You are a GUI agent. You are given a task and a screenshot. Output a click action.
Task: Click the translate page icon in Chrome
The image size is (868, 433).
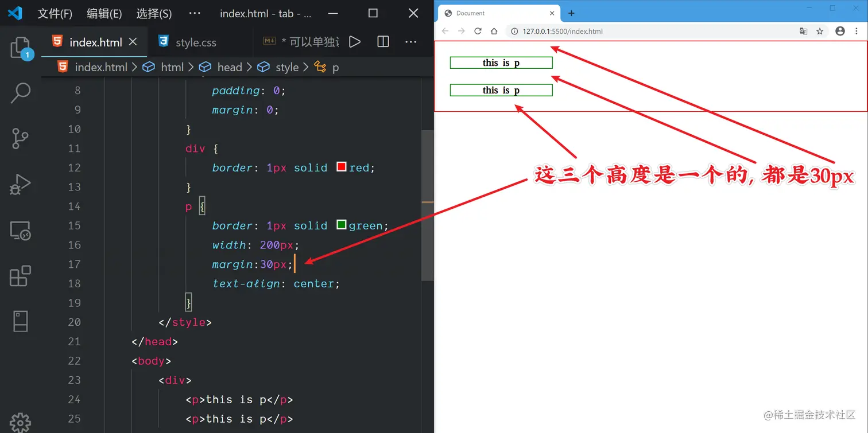[804, 31]
